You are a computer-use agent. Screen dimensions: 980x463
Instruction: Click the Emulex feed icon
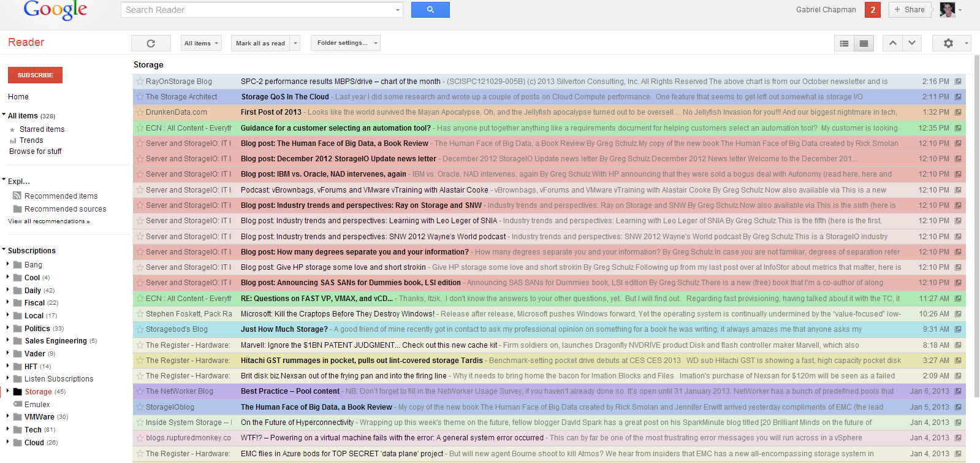[x=18, y=404]
